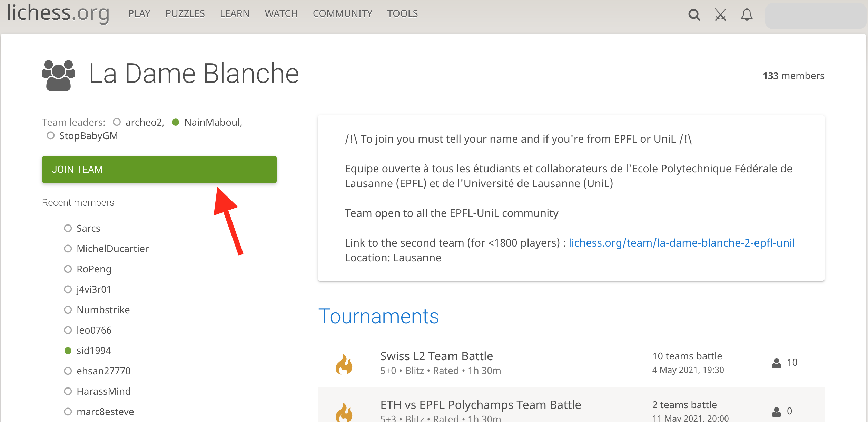Open member MichelDucartier profile
Image resolution: width=868 pixels, height=422 pixels.
pyautogui.click(x=112, y=249)
